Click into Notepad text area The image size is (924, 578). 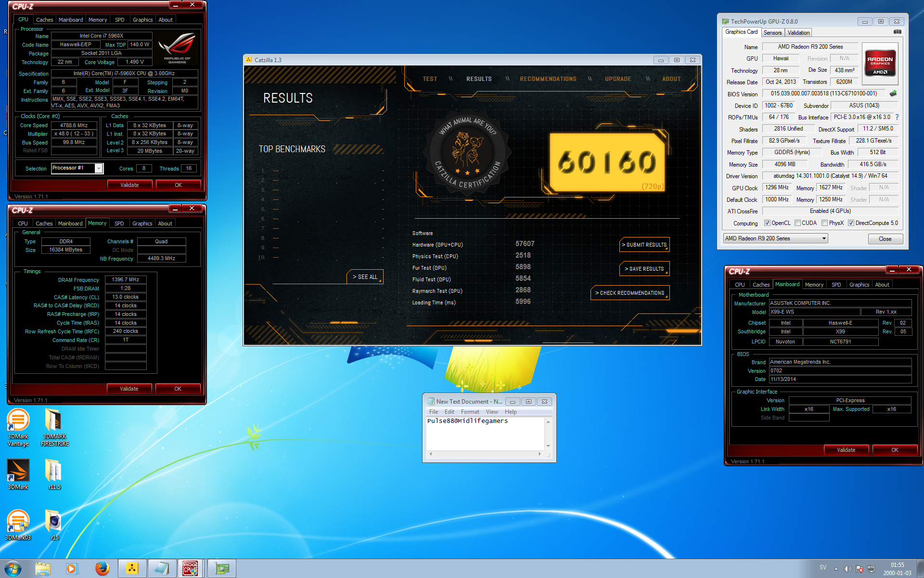point(485,433)
